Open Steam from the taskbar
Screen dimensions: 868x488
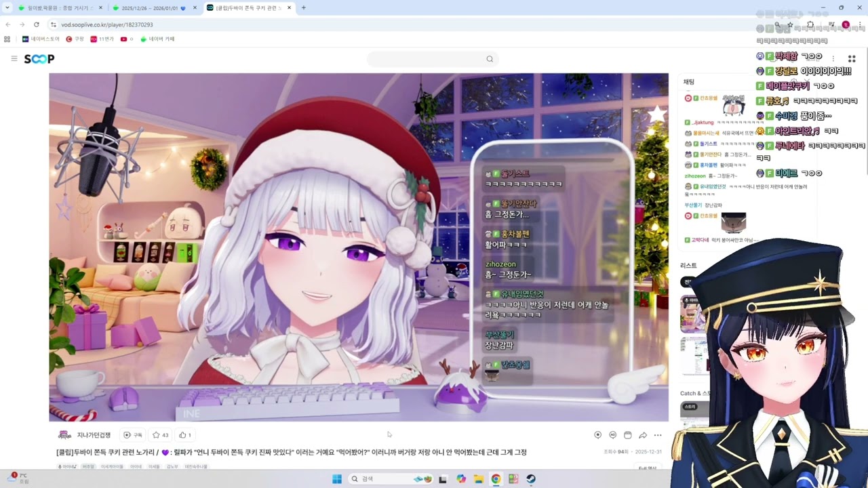click(x=531, y=479)
